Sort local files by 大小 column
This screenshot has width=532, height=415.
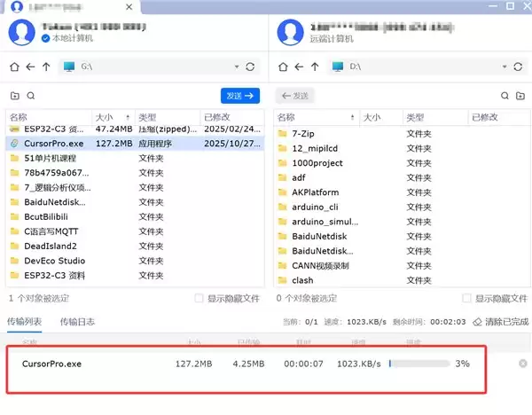(x=113, y=117)
